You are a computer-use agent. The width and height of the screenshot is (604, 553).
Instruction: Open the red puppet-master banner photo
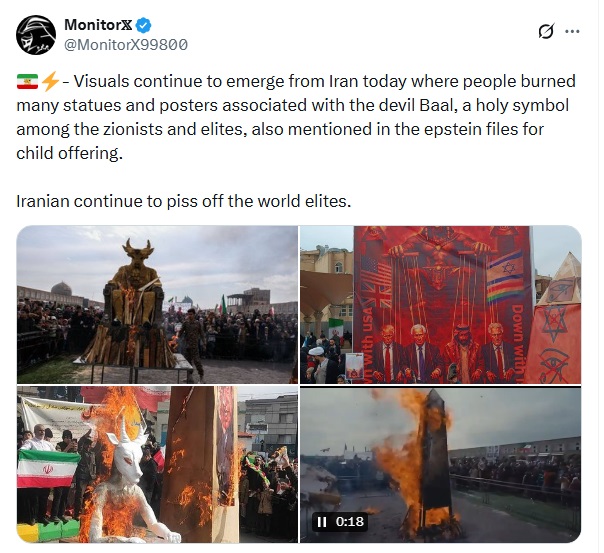click(x=440, y=305)
